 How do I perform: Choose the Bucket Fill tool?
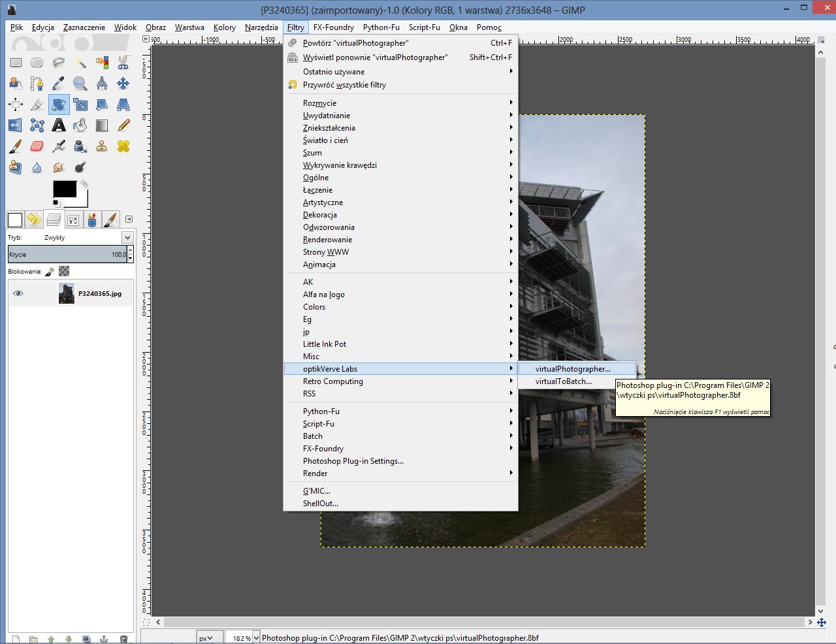[80, 125]
